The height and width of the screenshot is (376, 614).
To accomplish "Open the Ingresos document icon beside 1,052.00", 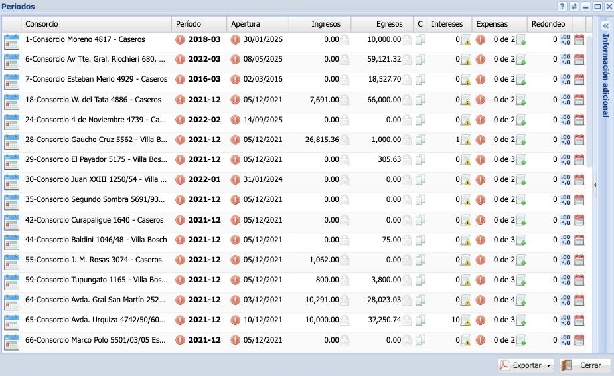I will point(345,260).
